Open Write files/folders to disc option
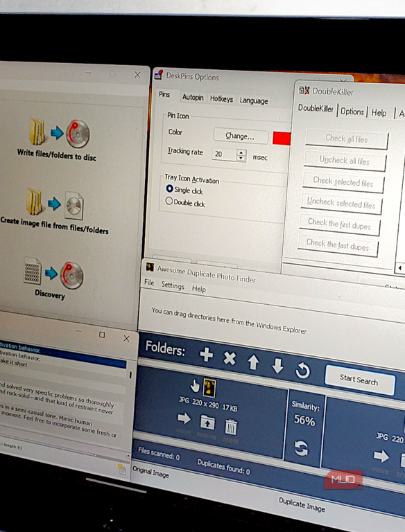 (x=57, y=140)
